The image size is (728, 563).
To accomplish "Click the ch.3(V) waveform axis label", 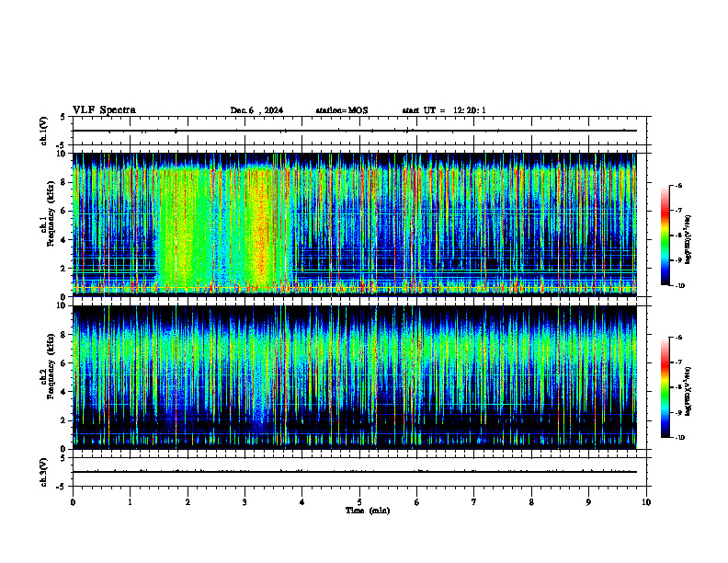I will coord(44,473).
